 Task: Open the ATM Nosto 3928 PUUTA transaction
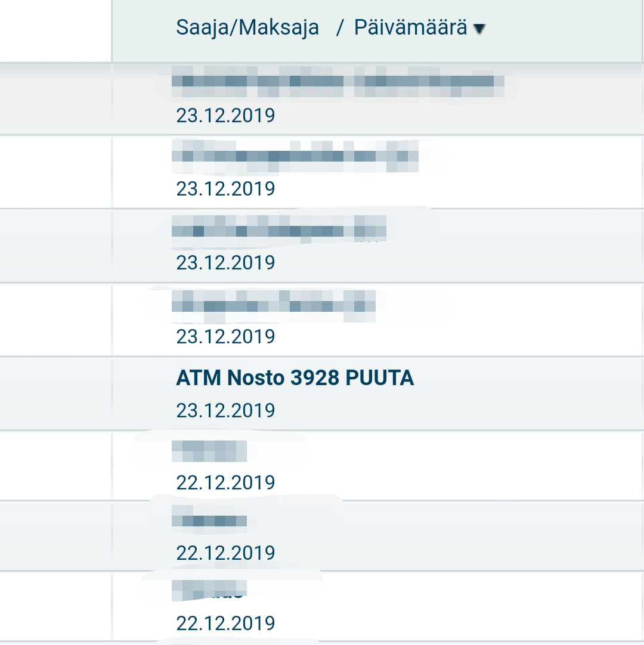[295, 378]
